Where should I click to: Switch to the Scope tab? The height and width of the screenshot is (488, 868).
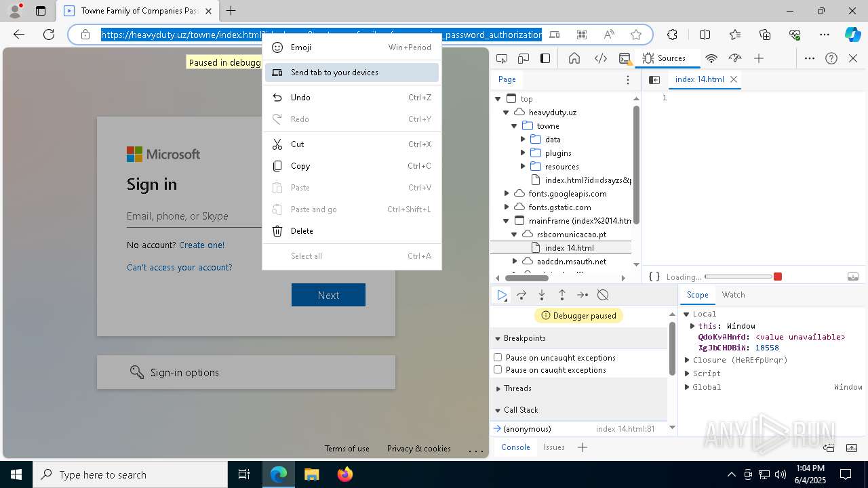pos(697,295)
